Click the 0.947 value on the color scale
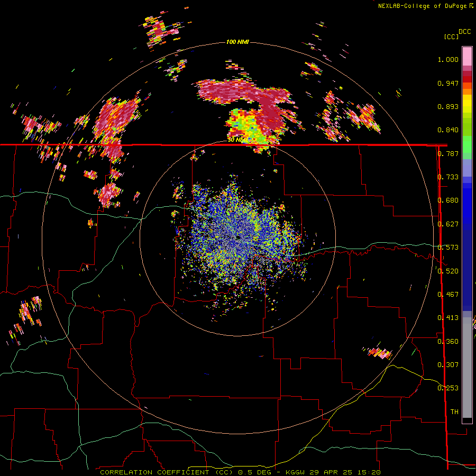This screenshot has width=476, height=476. coord(448,83)
